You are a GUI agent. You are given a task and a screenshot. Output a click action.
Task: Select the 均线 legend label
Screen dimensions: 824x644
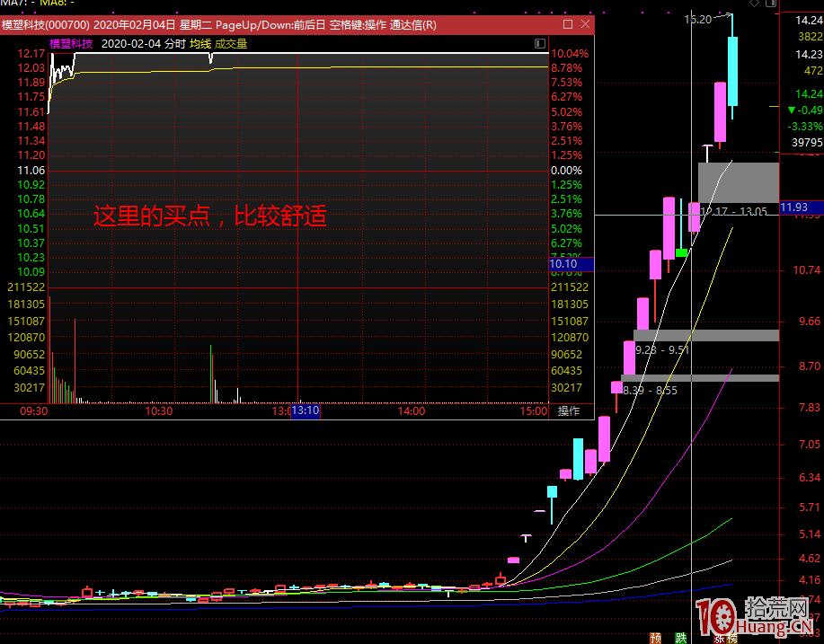click(x=199, y=43)
